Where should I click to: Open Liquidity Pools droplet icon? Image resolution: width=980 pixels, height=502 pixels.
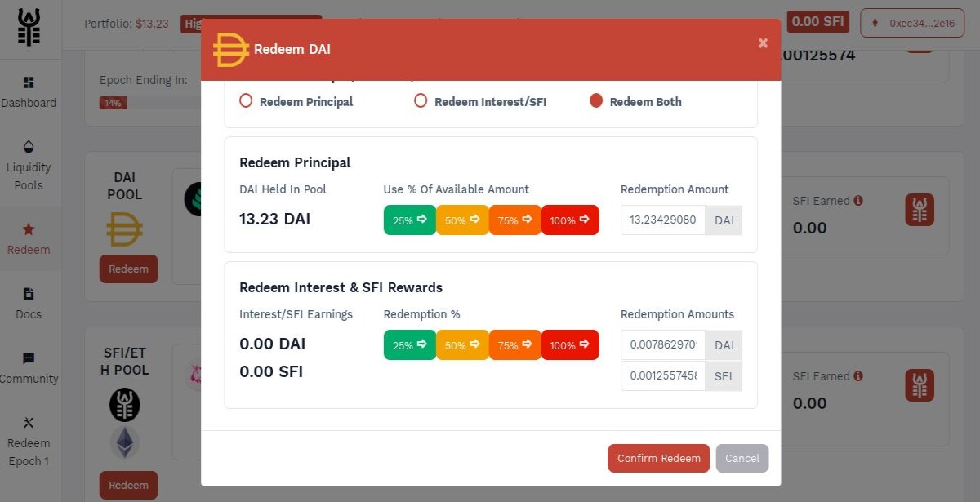click(x=29, y=147)
